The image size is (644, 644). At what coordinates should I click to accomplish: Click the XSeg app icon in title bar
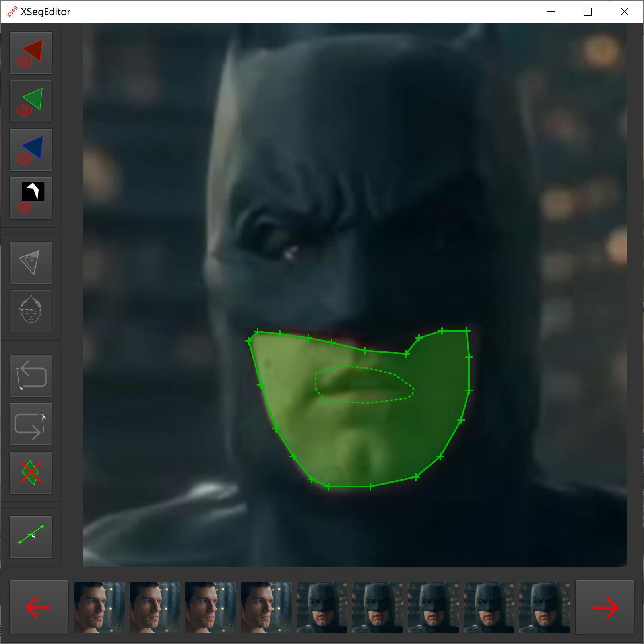pos(12,12)
